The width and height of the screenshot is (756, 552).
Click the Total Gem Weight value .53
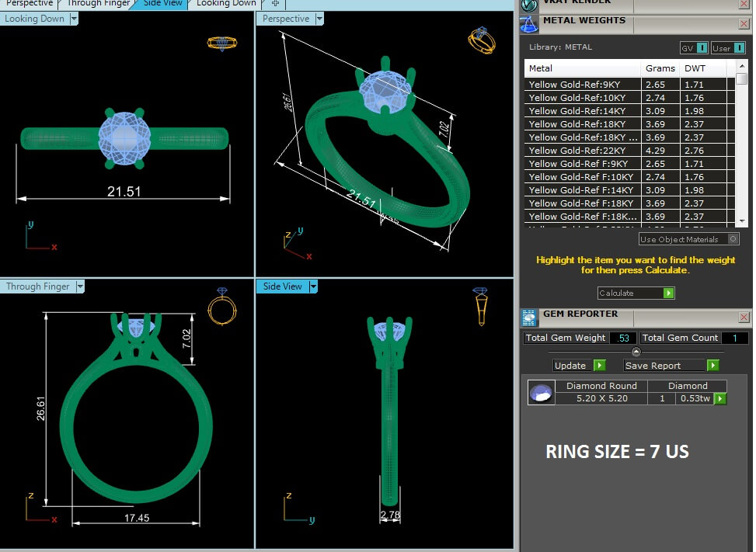click(x=623, y=338)
